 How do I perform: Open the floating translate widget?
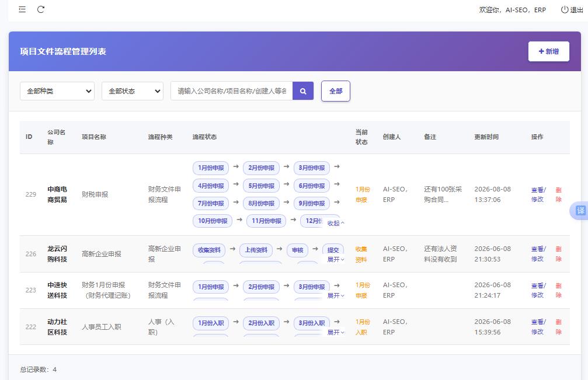coord(580,211)
